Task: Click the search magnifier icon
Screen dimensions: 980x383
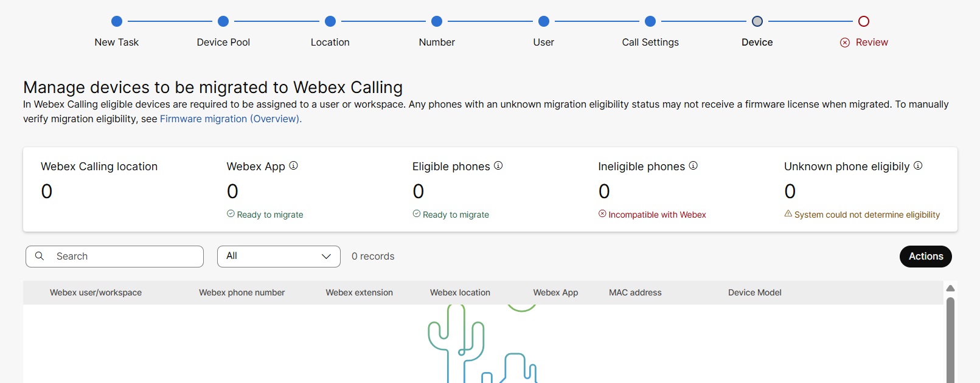Action: 40,256
